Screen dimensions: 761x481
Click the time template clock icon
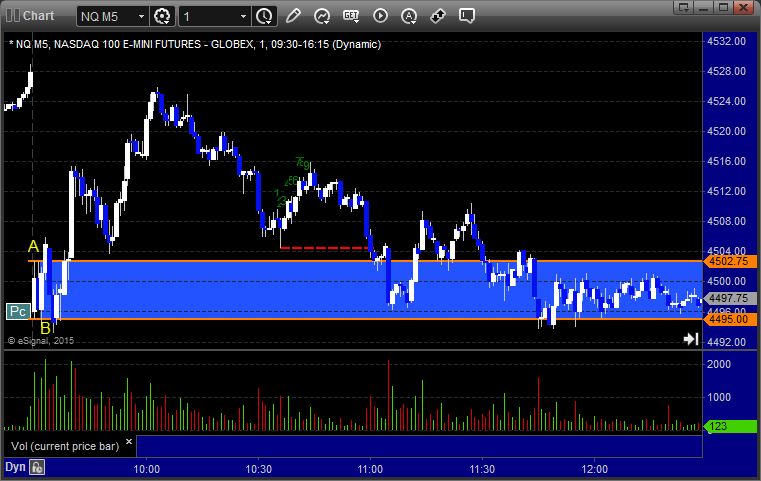click(x=264, y=16)
